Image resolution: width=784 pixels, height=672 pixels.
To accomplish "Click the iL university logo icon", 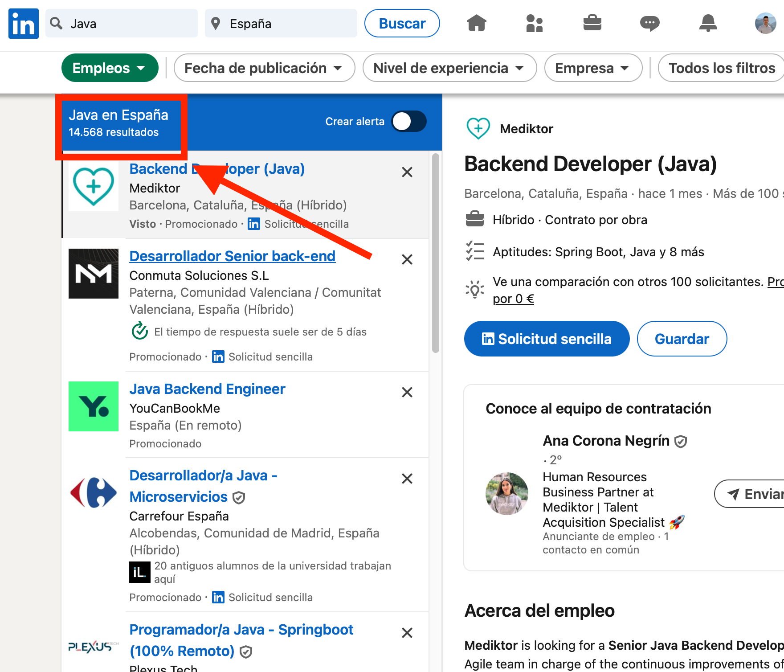I will [140, 572].
